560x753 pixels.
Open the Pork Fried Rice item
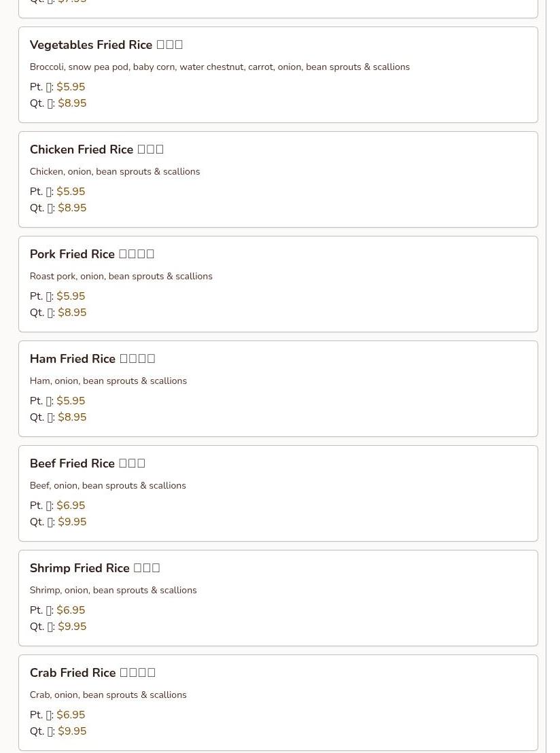(92, 254)
